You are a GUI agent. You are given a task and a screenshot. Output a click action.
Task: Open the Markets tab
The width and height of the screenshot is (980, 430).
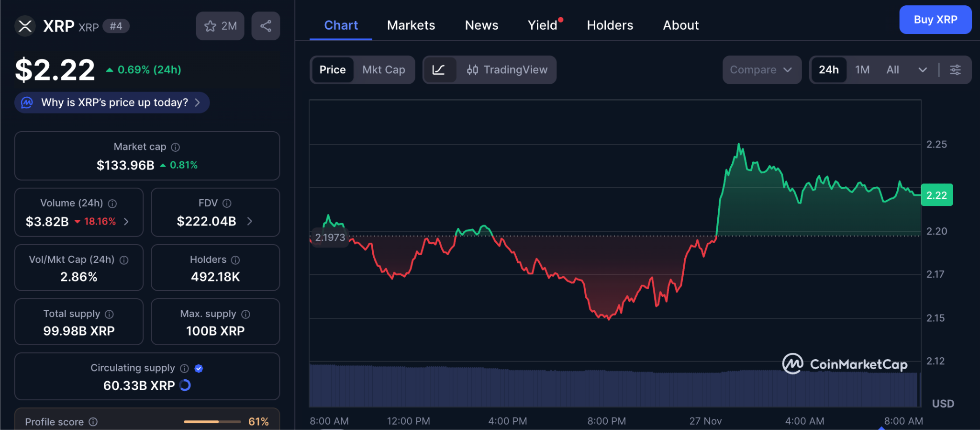click(x=411, y=25)
